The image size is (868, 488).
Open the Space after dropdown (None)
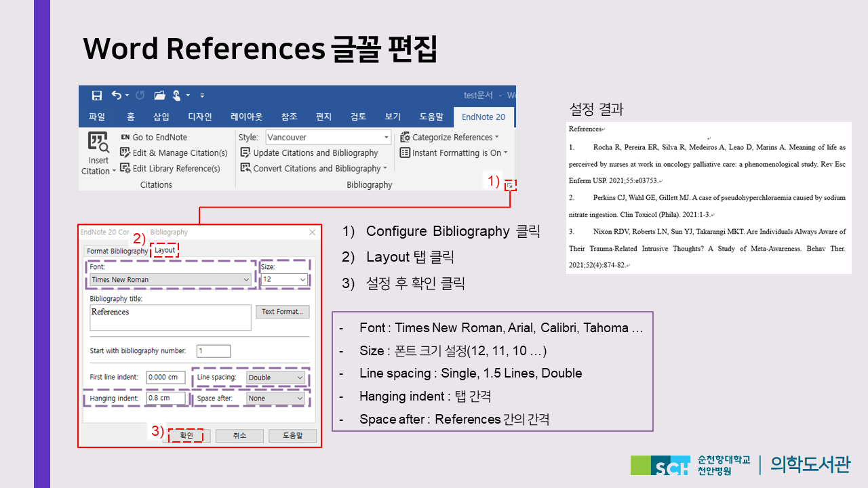point(276,399)
